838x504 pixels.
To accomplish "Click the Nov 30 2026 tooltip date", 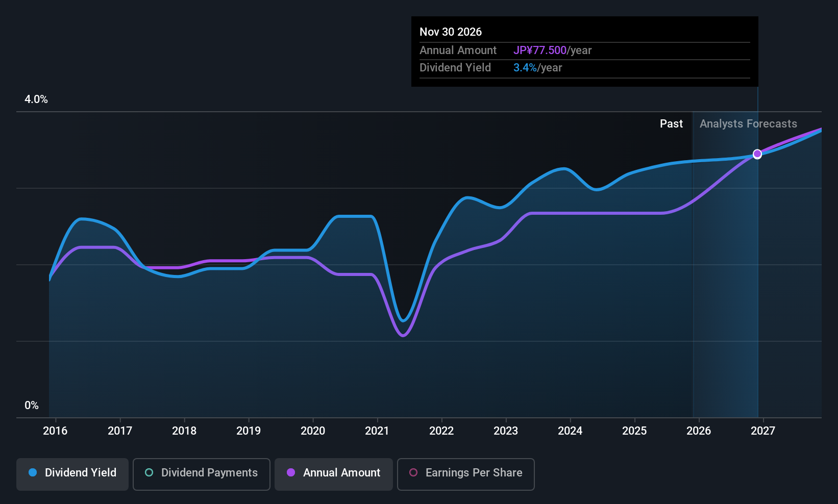I will [451, 32].
